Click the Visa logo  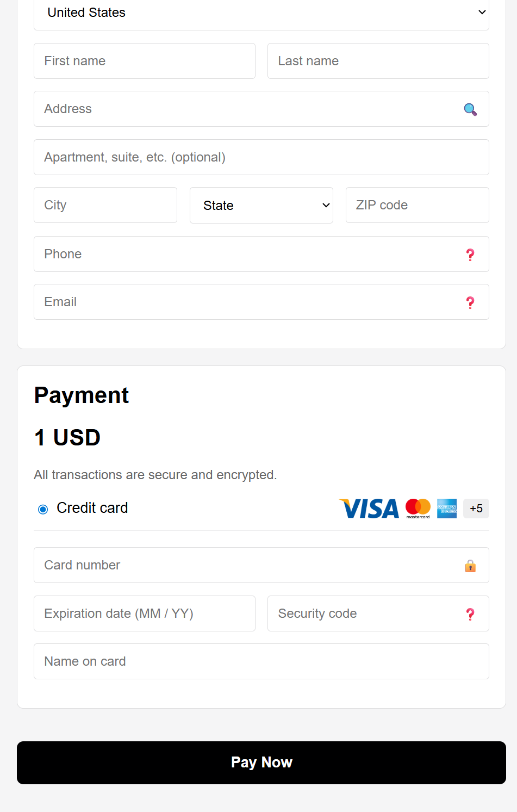pyautogui.click(x=369, y=509)
